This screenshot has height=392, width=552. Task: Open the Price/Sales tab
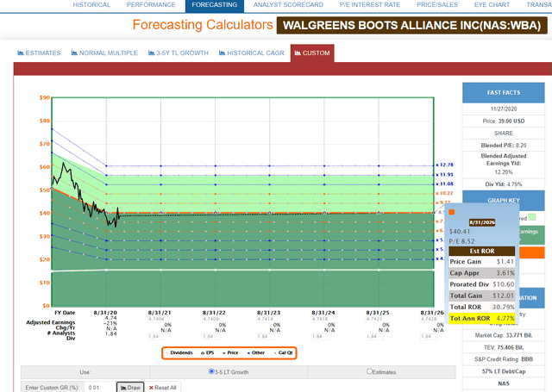[437, 5]
